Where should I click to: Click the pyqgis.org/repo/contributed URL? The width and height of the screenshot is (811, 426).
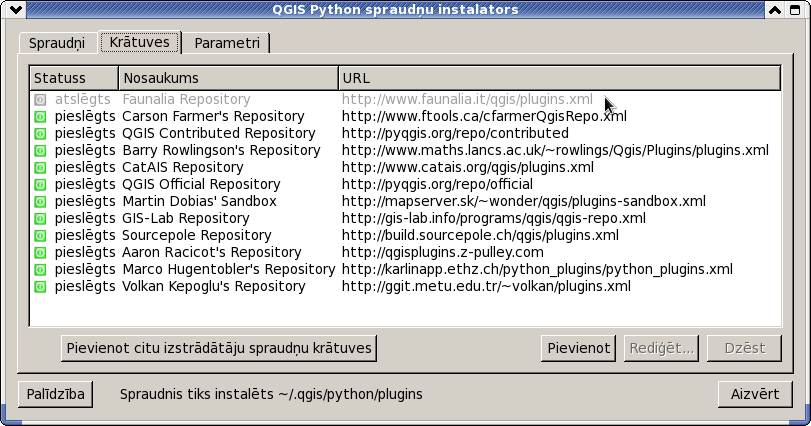[455, 133]
